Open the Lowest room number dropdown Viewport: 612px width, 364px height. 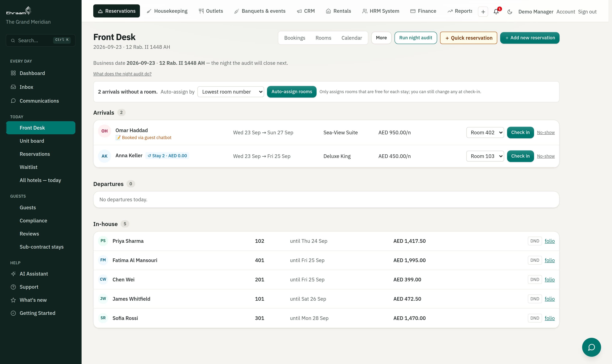[231, 92]
